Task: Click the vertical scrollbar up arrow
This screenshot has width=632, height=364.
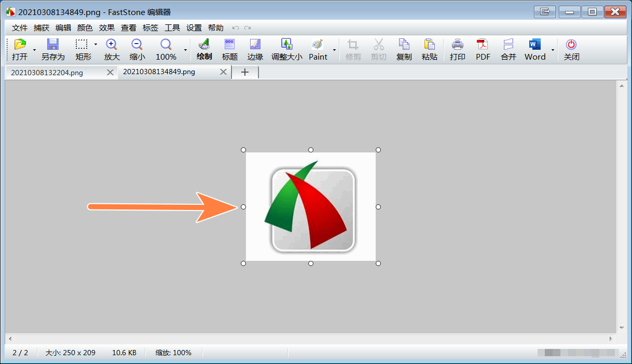Action: click(622, 87)
